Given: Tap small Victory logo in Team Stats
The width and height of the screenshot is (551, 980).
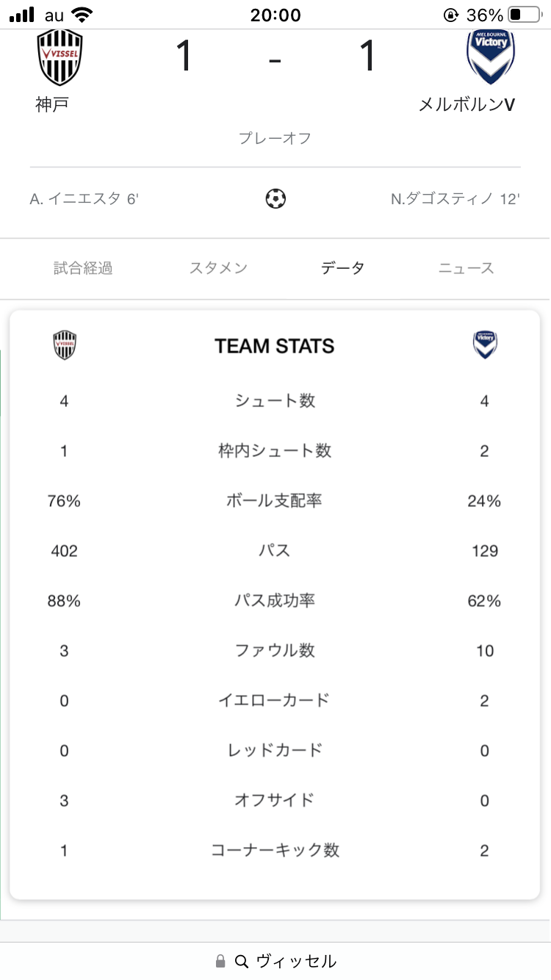Looking at the screenshot, I should 485,345.
